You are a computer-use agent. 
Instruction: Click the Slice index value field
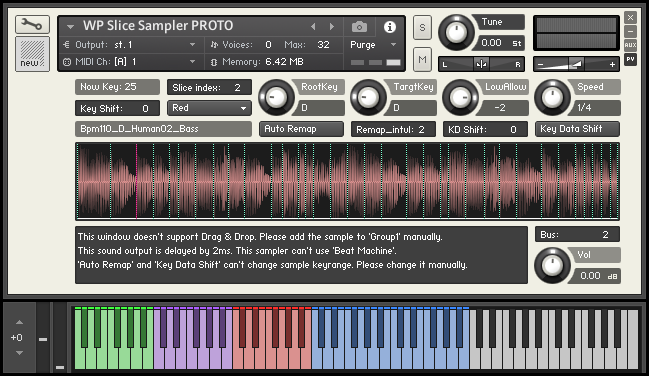click(x=209, y=87)
